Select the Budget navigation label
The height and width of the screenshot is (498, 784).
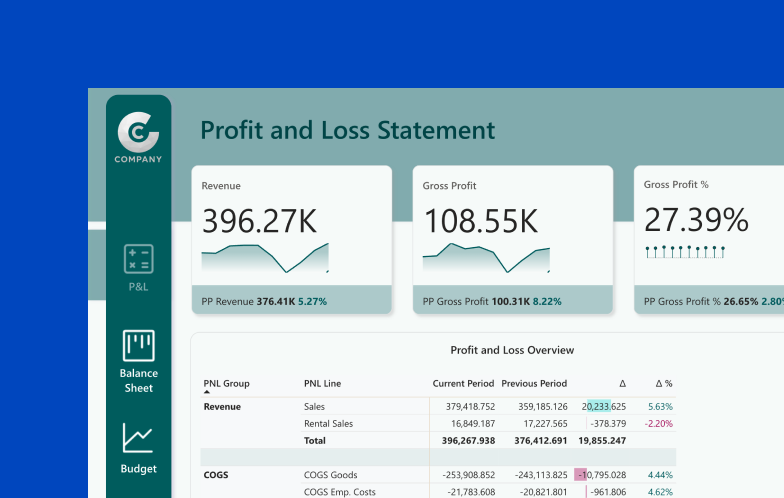click(138, 469)
